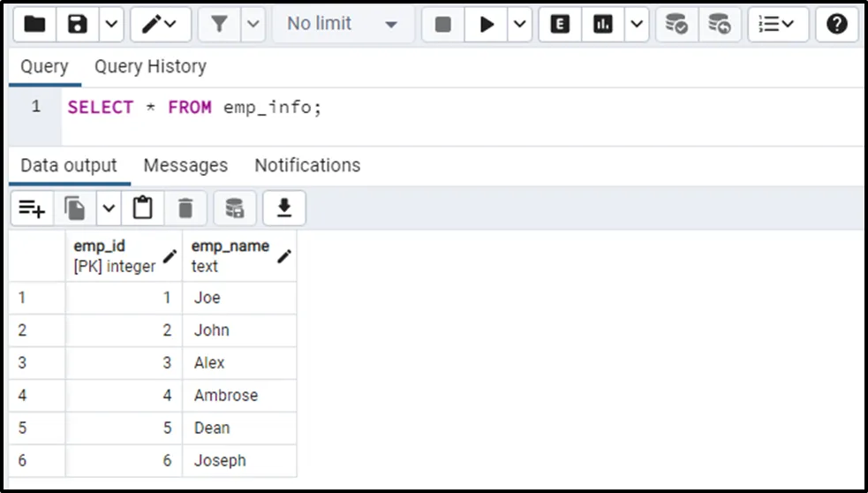Open the Help question mark icon

coord(836,24)
